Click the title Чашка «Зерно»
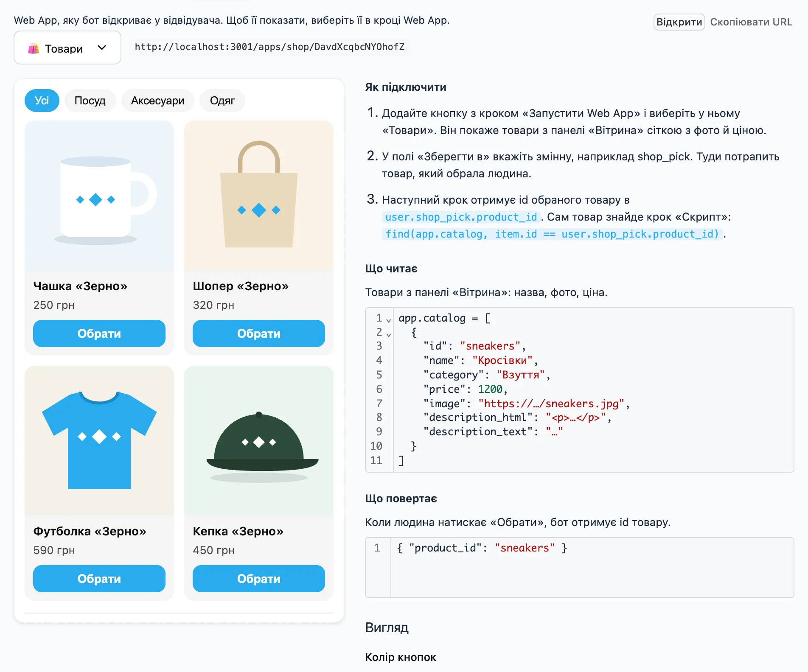Image resolution: width=808 pixels, height=672 pixels. (80, 286)
